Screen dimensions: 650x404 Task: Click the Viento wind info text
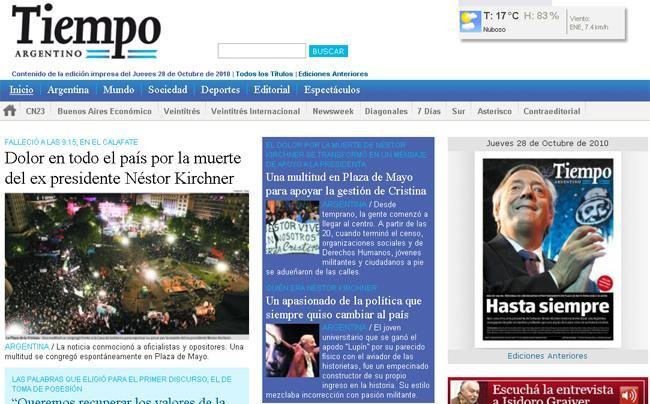pos(589,23)
